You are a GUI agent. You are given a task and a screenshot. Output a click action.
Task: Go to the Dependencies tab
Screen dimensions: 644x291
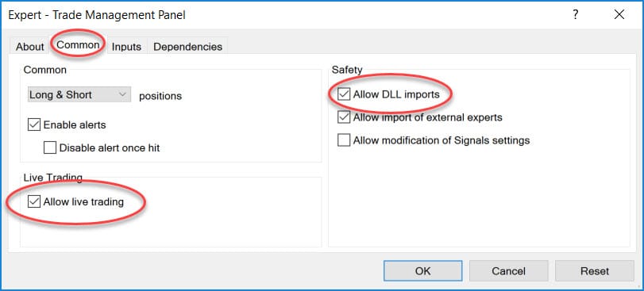point(187,47)
